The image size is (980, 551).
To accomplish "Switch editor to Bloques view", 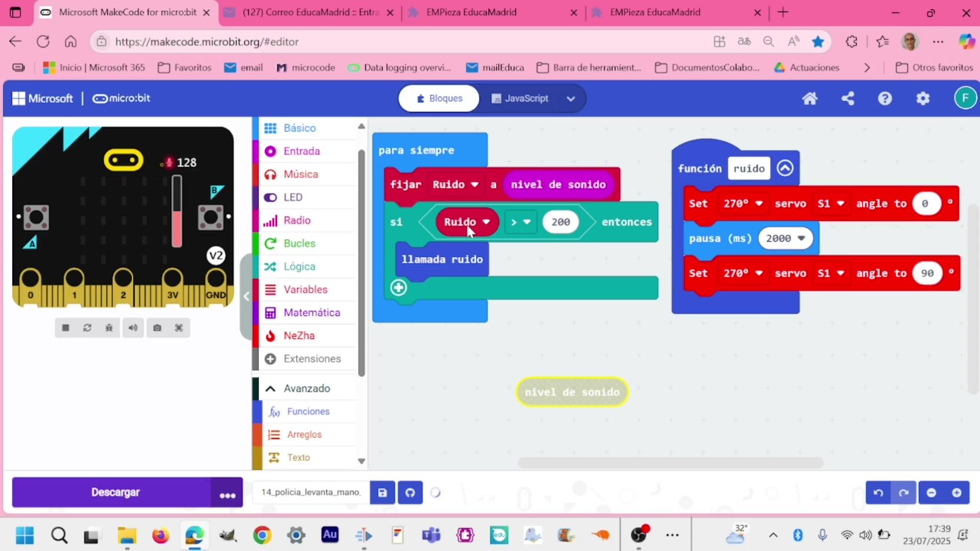I will [x=439, y=98].
